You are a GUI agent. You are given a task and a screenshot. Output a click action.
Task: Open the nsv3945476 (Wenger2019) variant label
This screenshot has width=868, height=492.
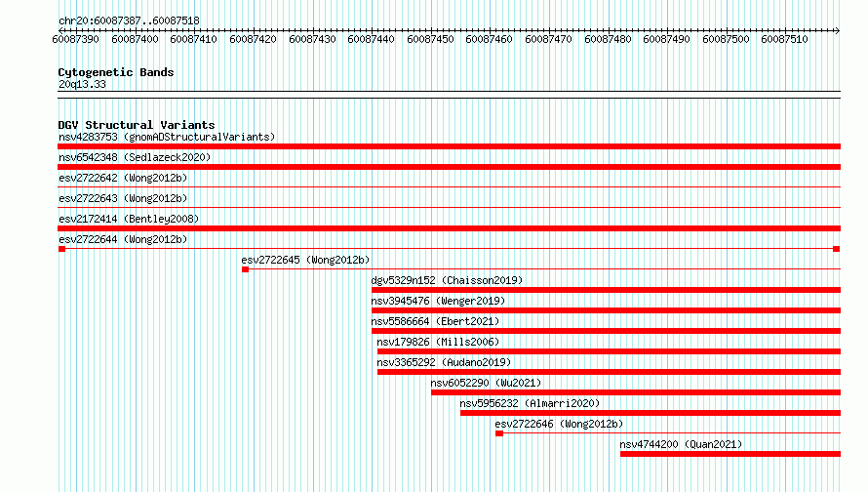(438, 301)
